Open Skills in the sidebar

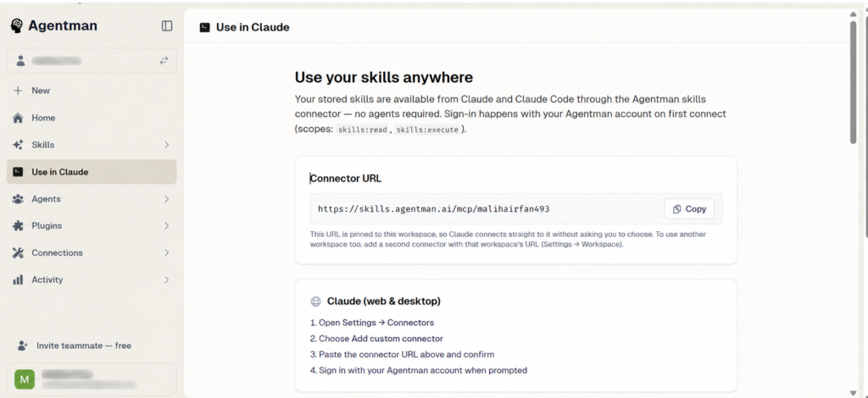pyautogui.click(x=92, y=145)
